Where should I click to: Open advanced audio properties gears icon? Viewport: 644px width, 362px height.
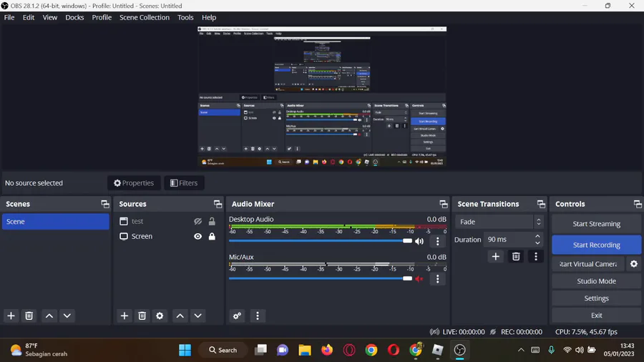[237, 315]
